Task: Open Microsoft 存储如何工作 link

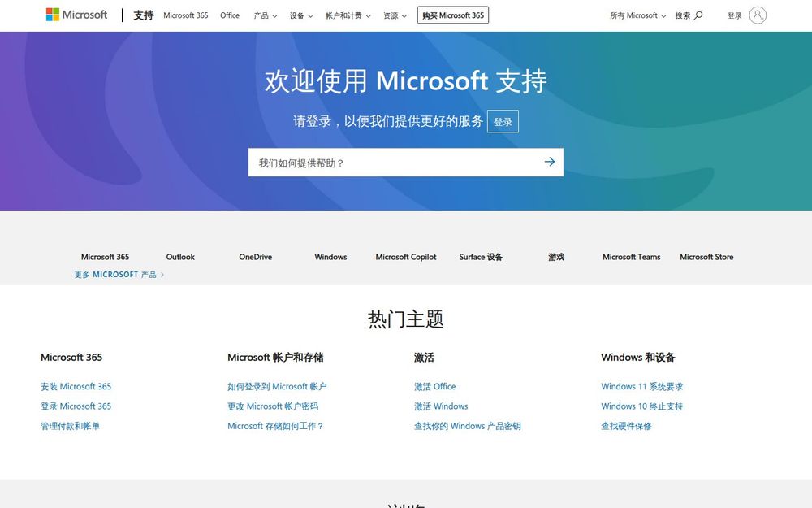Action: pyautogui.click(x=275, y=426)
